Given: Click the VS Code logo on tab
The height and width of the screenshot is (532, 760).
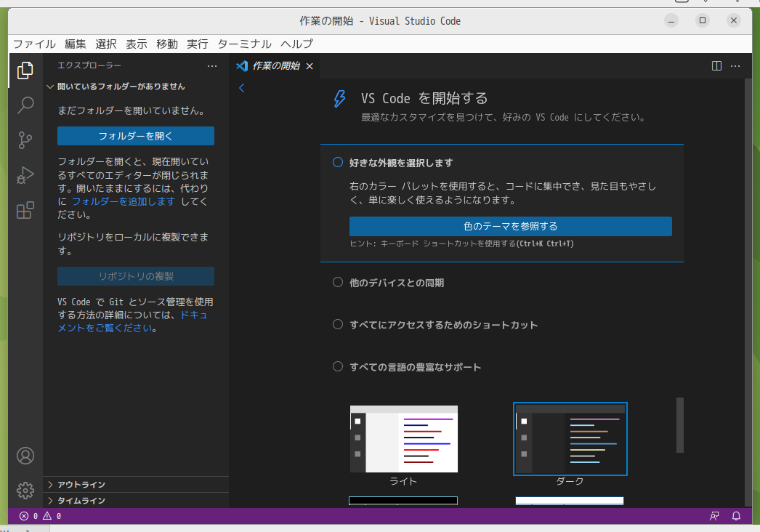Looking at the screenshot, I should (x=242, y=66).
